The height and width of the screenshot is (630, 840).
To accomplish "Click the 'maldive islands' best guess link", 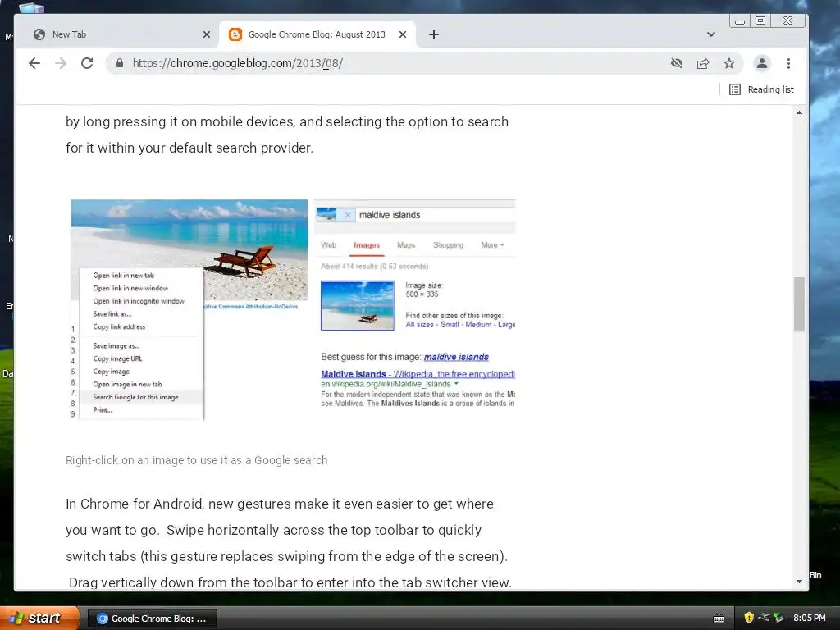I will tap(456, 357).
